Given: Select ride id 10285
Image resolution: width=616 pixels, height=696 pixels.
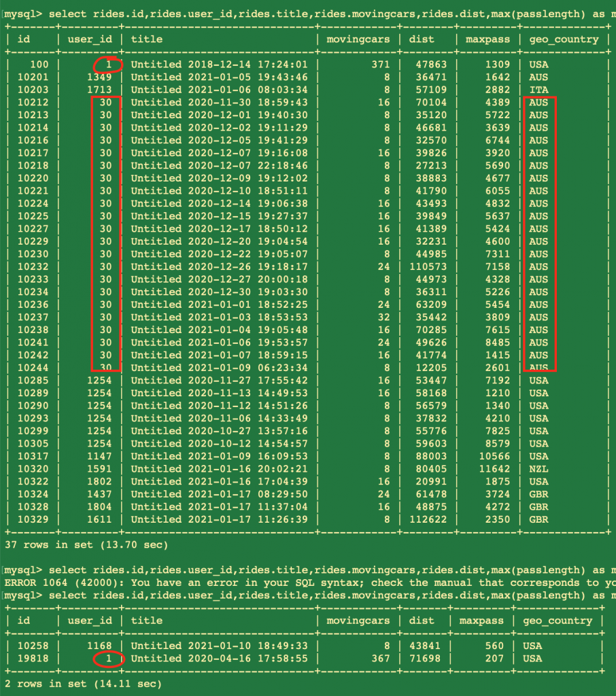Looking at the screenshot, I should click(33, 381).
